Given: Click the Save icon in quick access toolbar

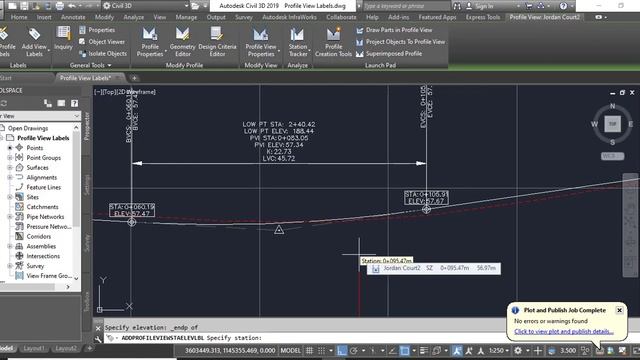Looking at the screenshot, I should tap(24, 6).
